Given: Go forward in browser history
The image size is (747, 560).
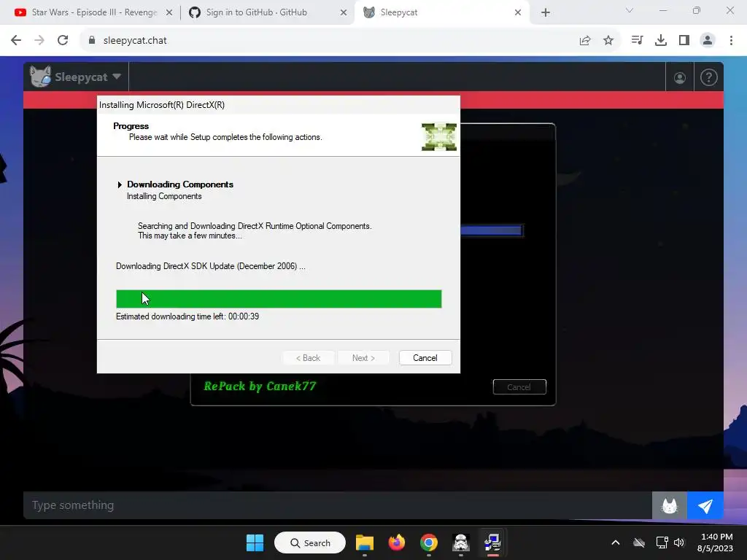Looking at the screenshot, I should click(x=39, y=41).
